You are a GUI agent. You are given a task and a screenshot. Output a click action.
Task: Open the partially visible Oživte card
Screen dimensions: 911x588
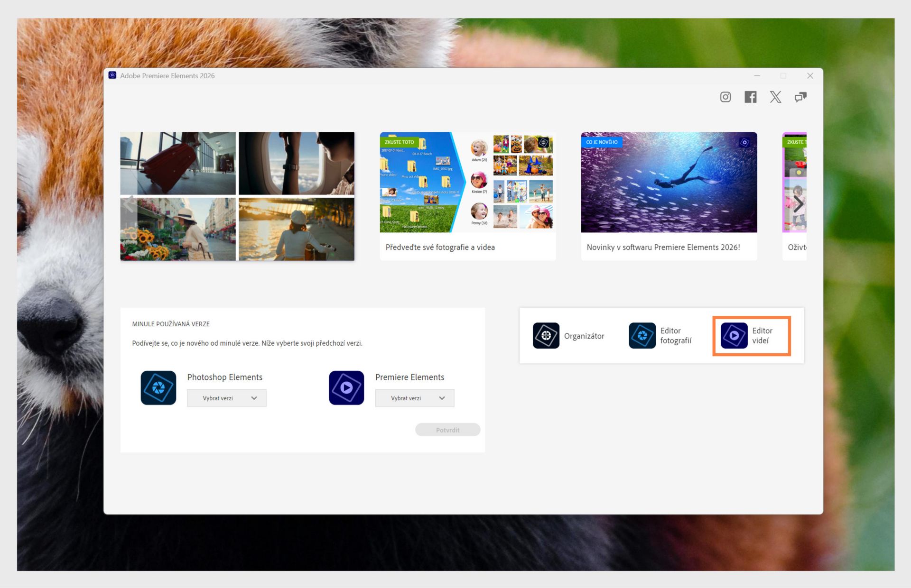click(x=795, y=196)
